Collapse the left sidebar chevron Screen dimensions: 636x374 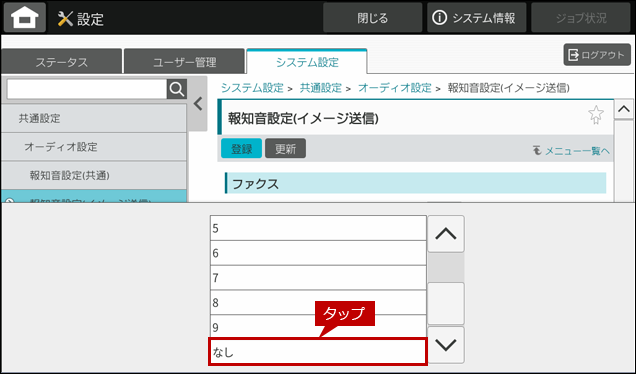pyautogui.click(x=198, y=104)
